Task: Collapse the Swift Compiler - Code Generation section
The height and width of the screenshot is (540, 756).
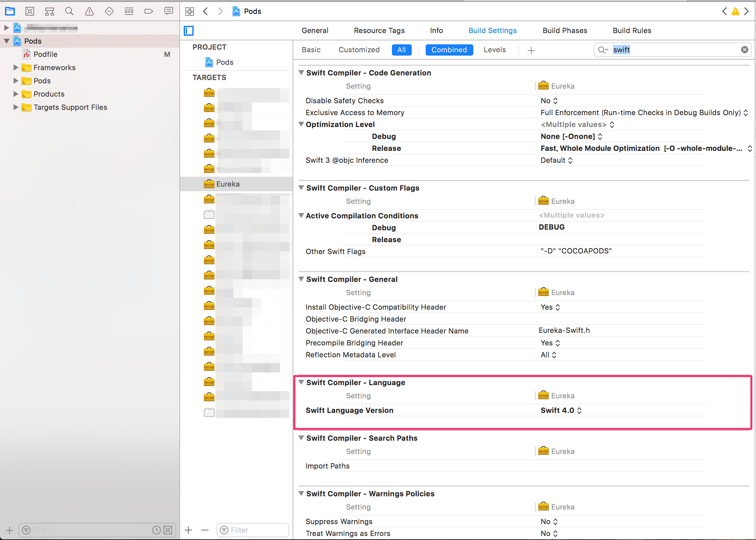Action: point(301,72)
